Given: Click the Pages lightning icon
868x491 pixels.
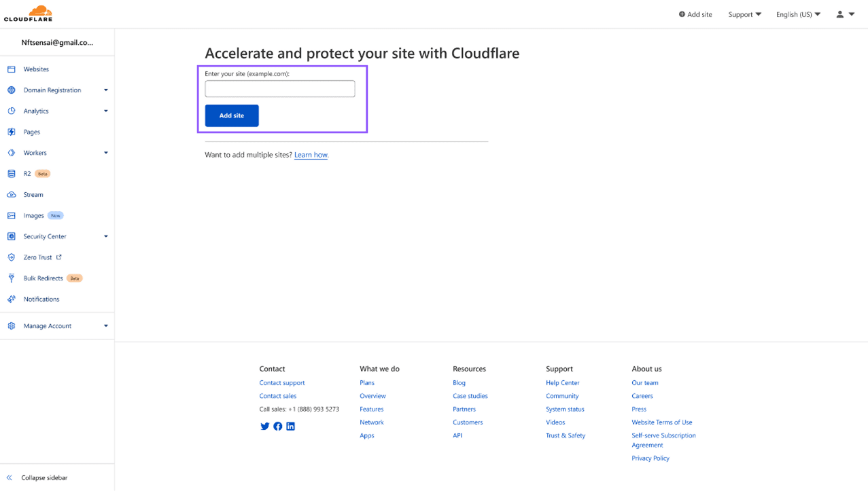Looking at the screenshot, I should coord(11,132).
